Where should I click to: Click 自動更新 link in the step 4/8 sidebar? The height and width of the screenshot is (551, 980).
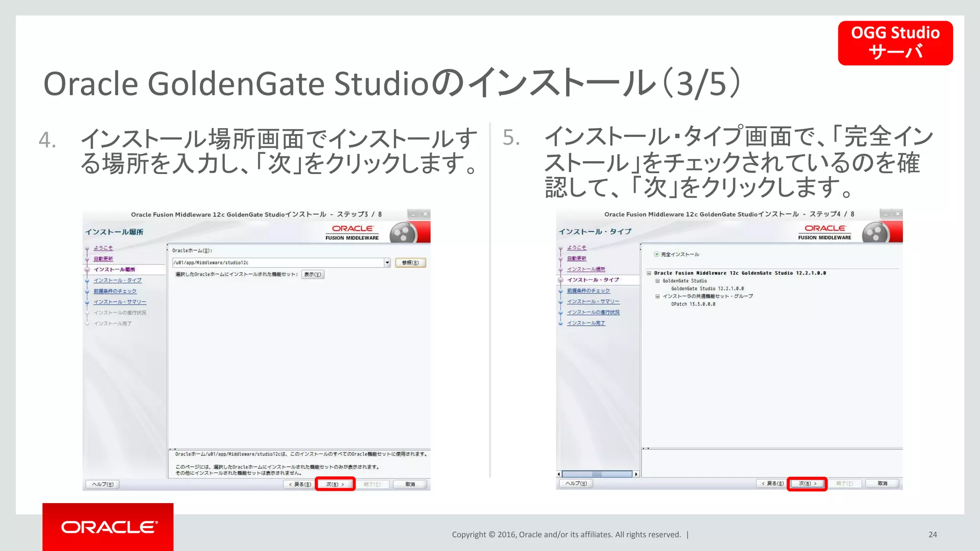pos(577,258)
